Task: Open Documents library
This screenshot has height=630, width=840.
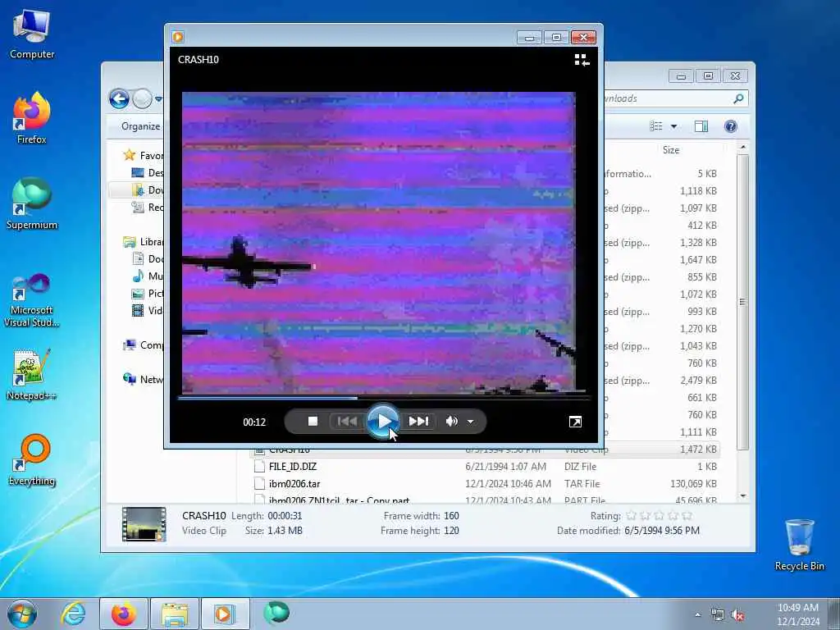Action: [148, 258]
